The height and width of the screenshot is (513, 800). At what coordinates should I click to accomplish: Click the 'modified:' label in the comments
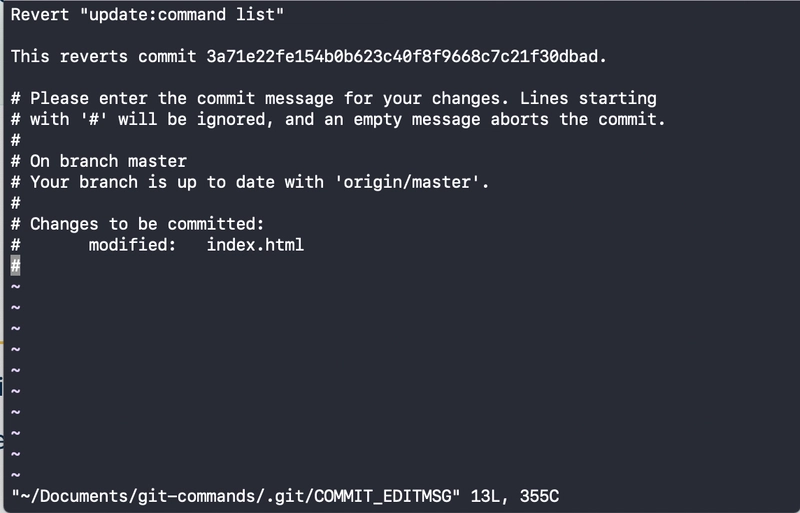[x=133, y=245]
